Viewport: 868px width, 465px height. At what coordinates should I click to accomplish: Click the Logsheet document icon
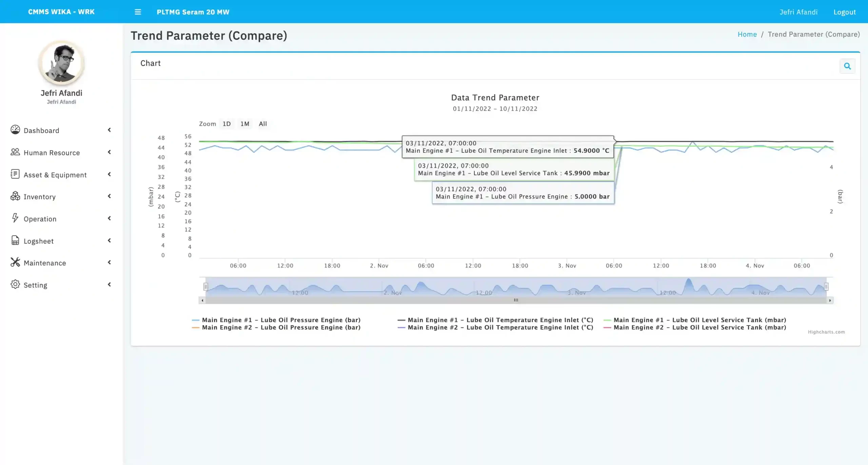(15, 240)
